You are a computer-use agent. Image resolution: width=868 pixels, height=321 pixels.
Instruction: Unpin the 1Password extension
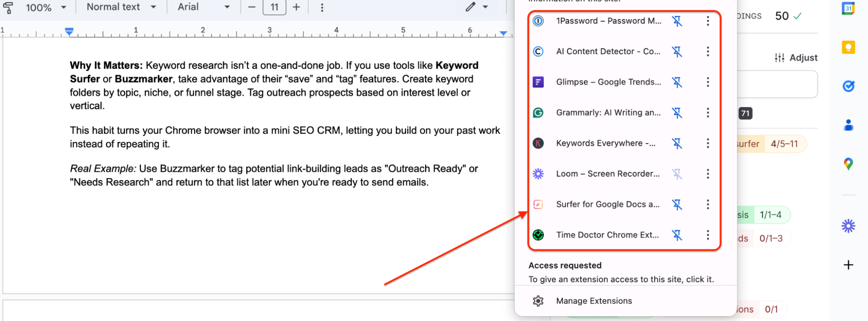677,21
